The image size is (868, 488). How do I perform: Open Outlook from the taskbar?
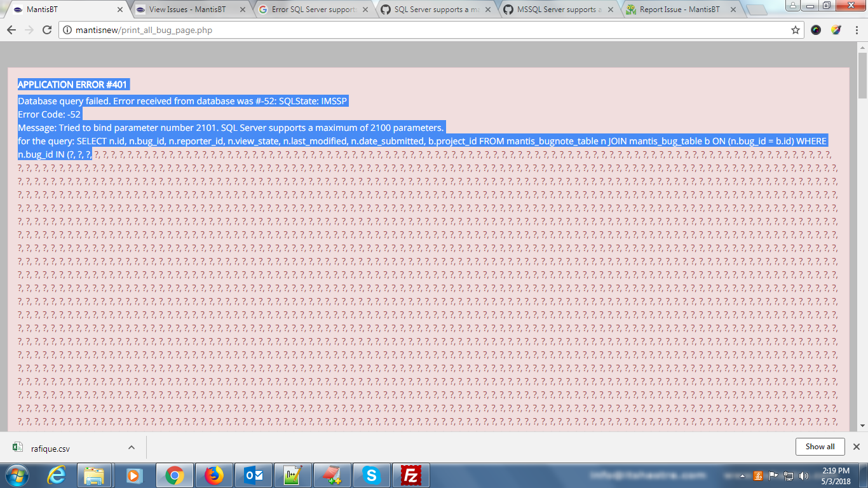point(254,475)
